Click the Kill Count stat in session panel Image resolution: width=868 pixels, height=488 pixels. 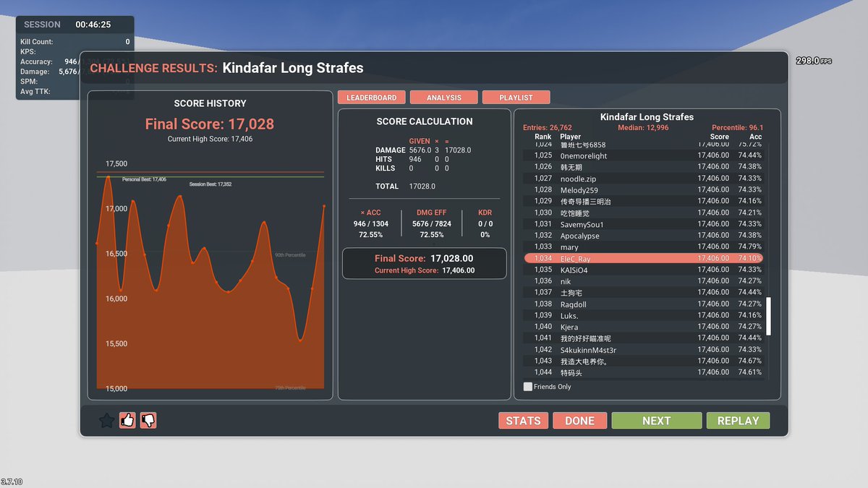[x=75, y=42]
